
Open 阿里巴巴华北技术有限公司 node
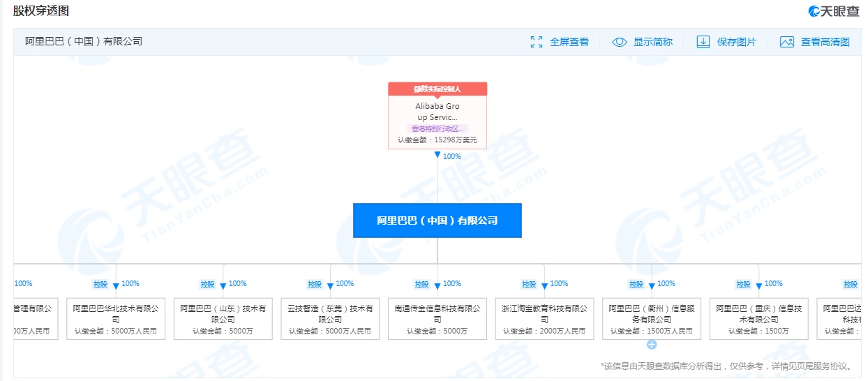click(x=116, y=319)
